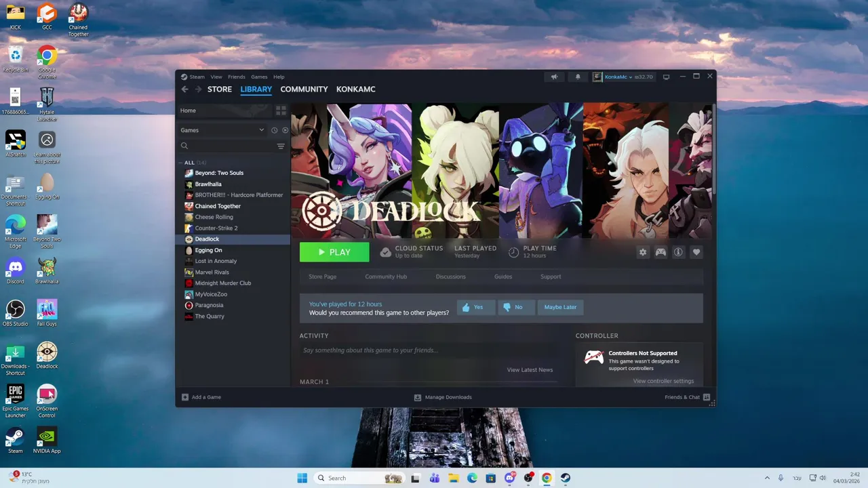Click the Windows Start button
The width and height of the screenshot is (868, 488).
pyautogui.click(x=302, y=478)
